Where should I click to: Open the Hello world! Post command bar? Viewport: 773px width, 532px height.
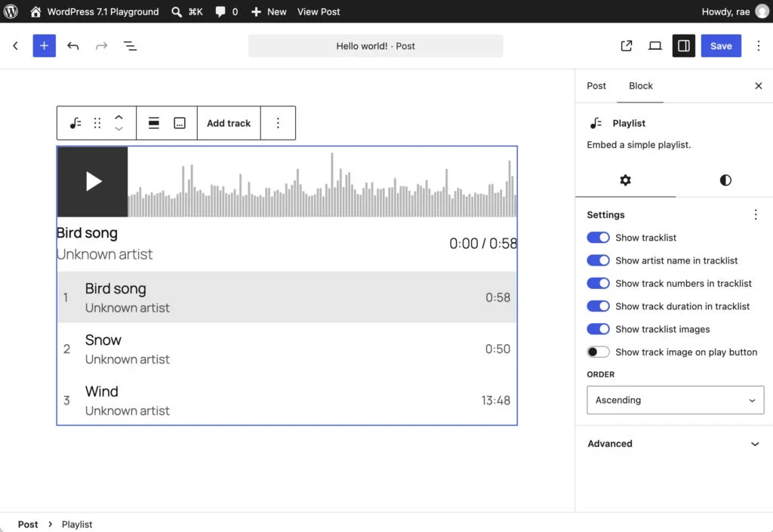click(376, 46)
